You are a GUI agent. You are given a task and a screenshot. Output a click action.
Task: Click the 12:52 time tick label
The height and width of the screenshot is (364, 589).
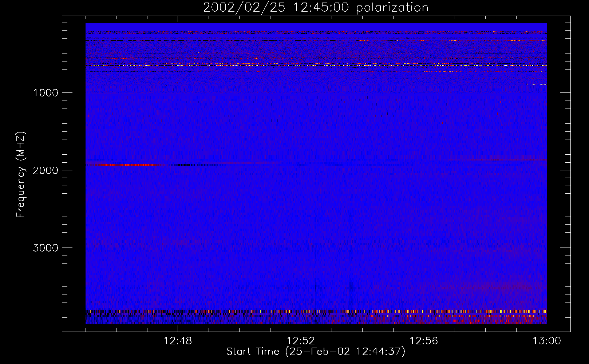tap(301, 341)
